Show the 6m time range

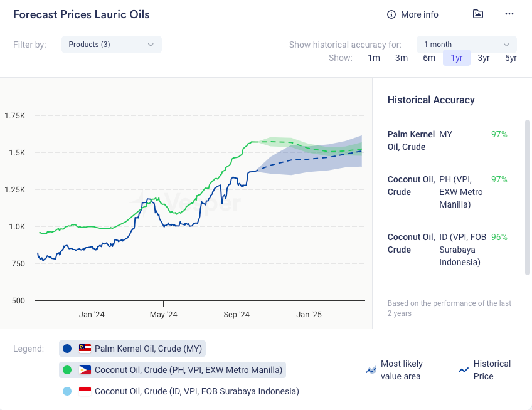(429, 58)
